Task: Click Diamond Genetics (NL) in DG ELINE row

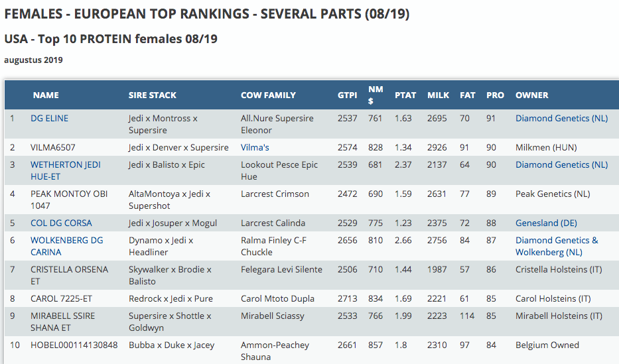Action: (561, 118)
